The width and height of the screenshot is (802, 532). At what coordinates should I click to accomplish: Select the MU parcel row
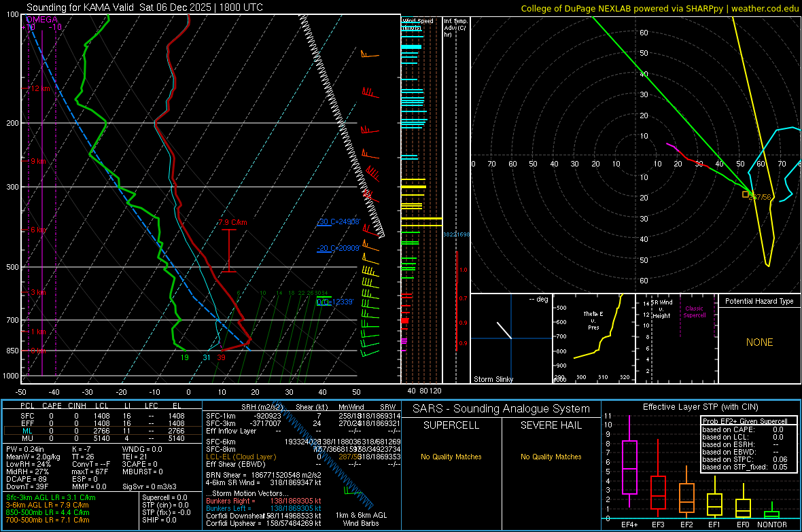pos(101,438)
